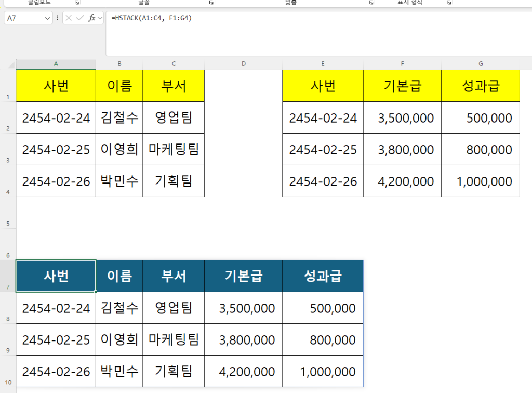Click the Cancel (X) icon in formula bar
This screenshot has width=532, height=393.
70,18
